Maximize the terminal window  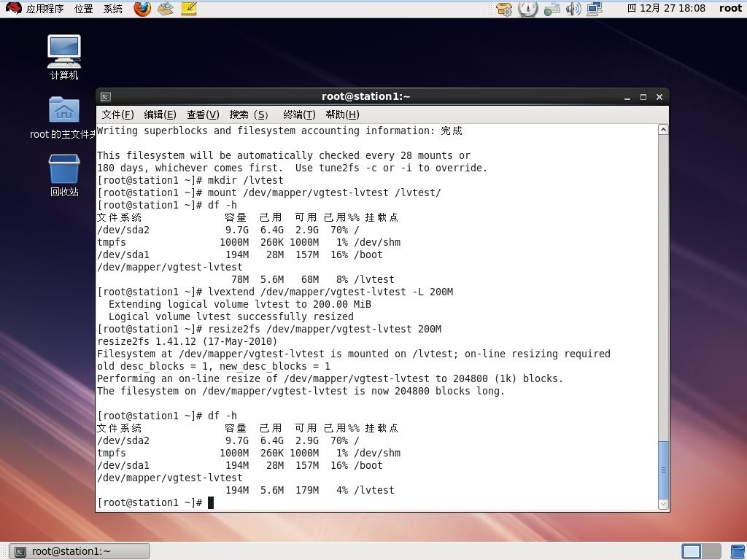tap(643, 97)
